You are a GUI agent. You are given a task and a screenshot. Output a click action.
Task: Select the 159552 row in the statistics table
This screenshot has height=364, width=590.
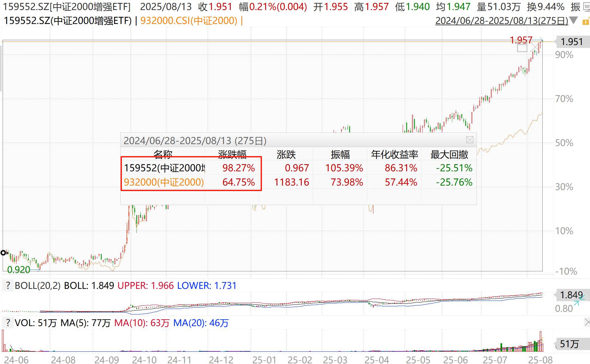point(164,168)
